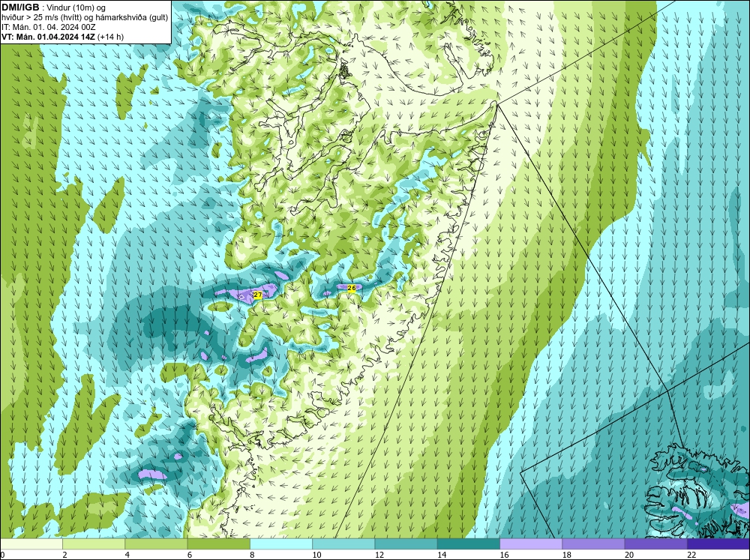Click the legend tick label '20'
750x560 pixels.
pyautogui.click(x=629, y=555)
